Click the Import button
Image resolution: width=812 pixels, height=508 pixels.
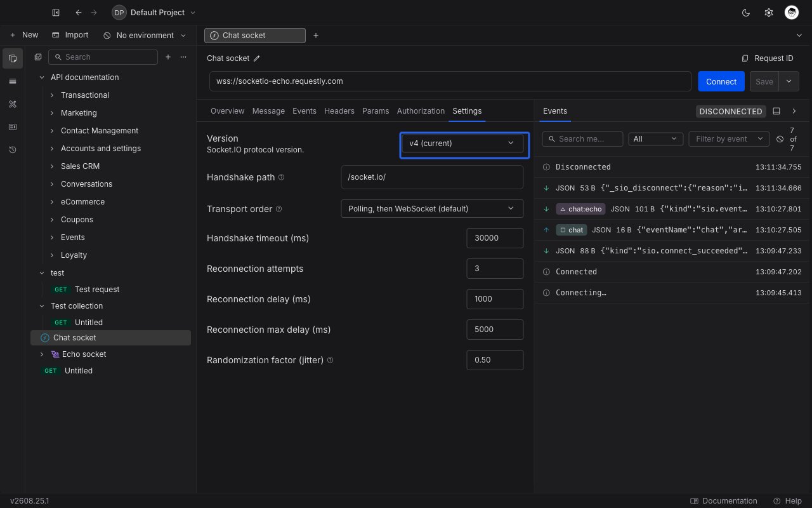[70, 35]
